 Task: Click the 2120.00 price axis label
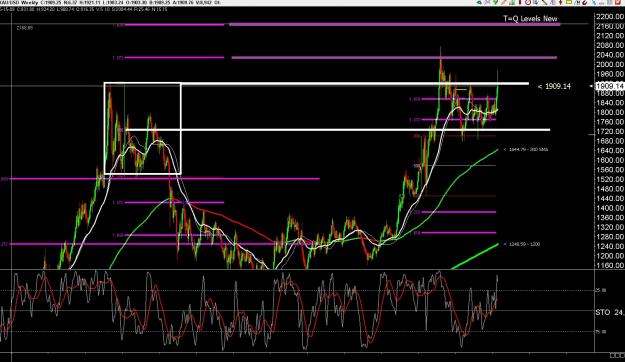click(x=610, y=36)
